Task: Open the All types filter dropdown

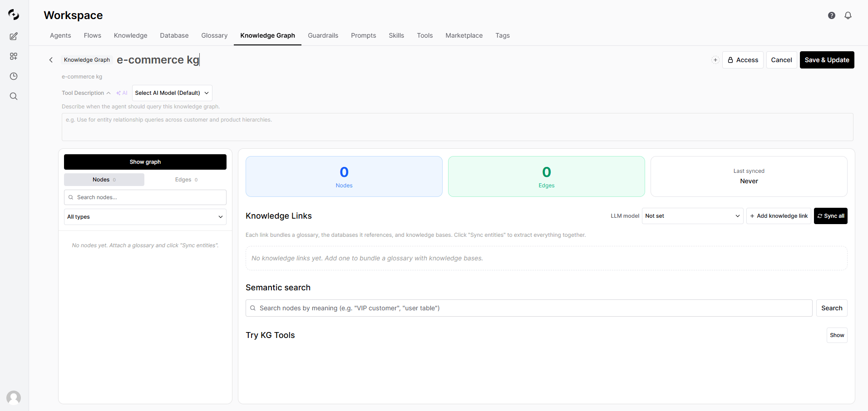Action: coord(145,217)
